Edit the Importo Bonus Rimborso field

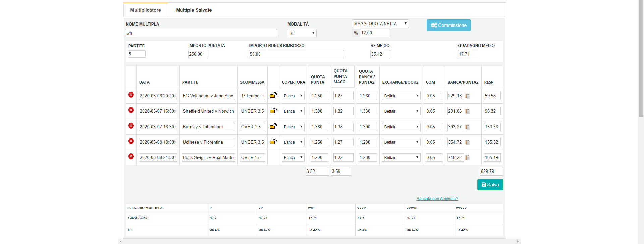(297, 54)
